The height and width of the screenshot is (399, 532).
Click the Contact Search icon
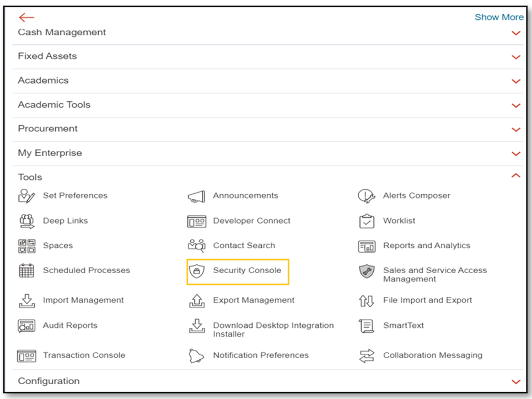tap(196, 246)
